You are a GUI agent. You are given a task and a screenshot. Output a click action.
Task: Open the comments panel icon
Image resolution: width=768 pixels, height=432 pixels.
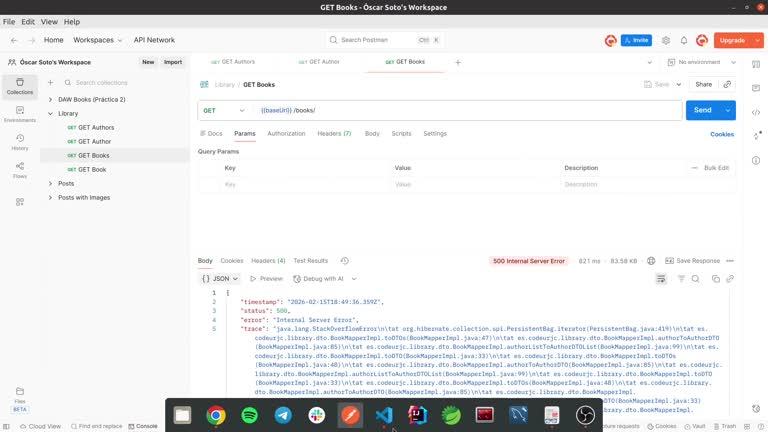(756, 88)
